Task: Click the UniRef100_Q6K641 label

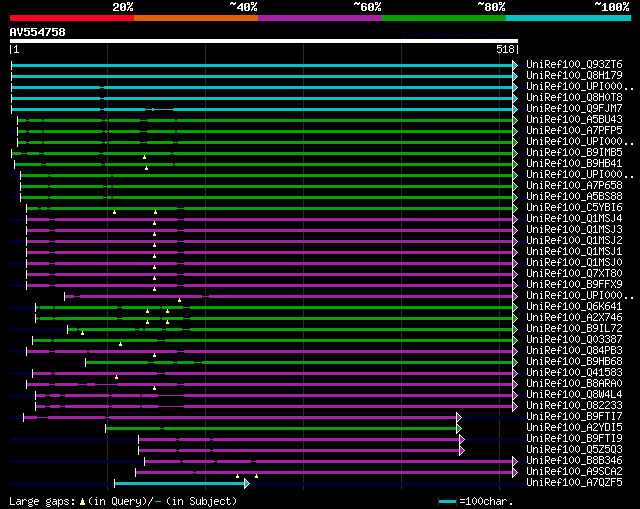Action: coord(574,307)
